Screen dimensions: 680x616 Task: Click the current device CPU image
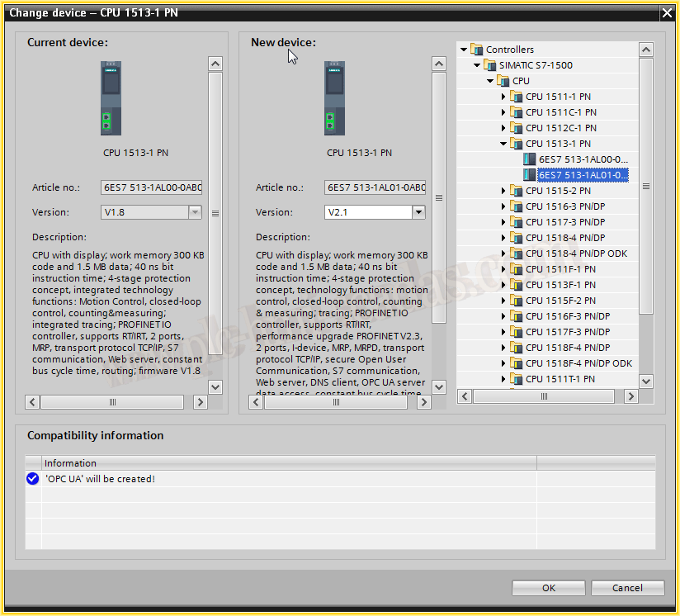111,98
